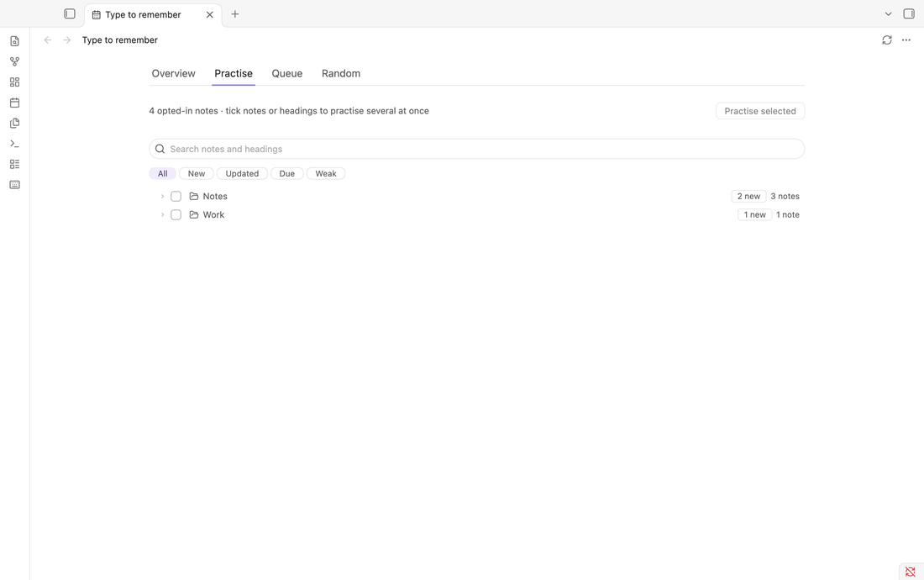Expand the Work folder chevron
924x580 pixels.
[x=163, y=215]
